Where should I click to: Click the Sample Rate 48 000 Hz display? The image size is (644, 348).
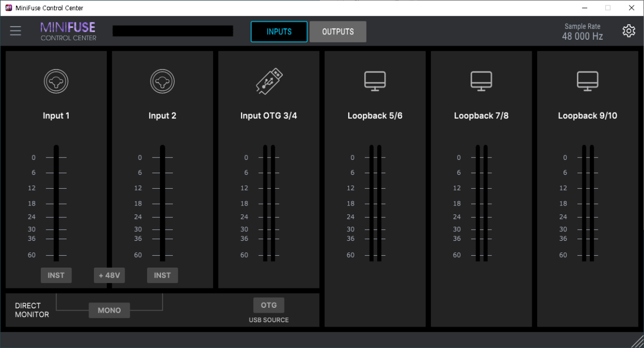coord(582,32)
